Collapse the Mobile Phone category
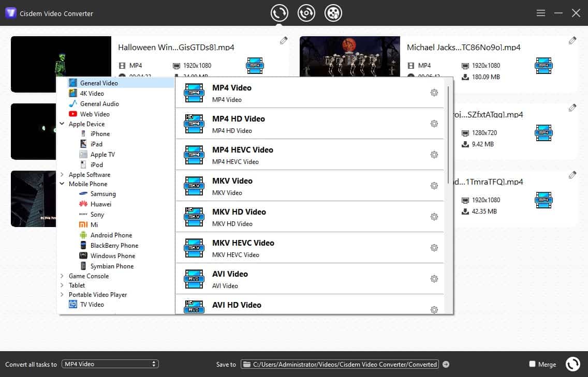Viewport: 588px width, 377px height. (x=62, y=184)
